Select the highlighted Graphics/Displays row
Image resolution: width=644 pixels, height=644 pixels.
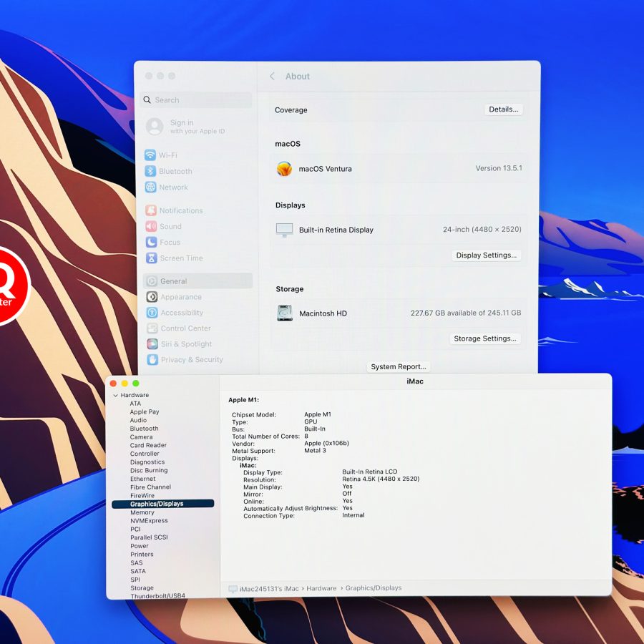coord(163,504)
